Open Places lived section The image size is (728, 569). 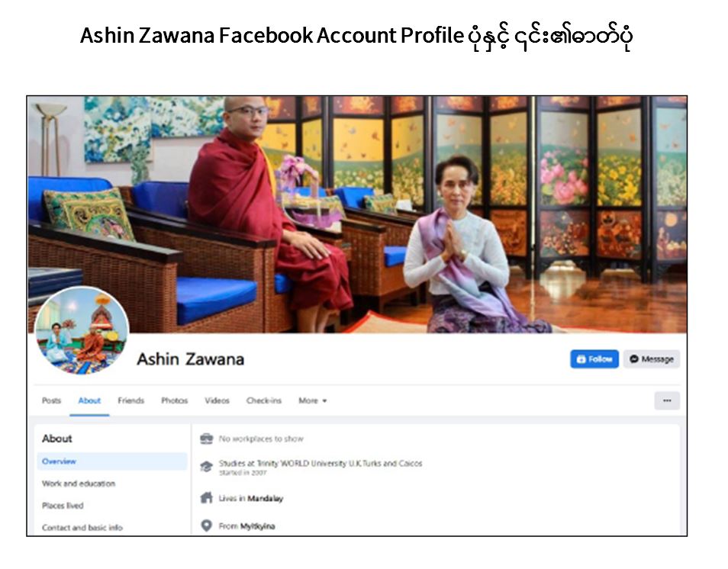tap(63, 506)
